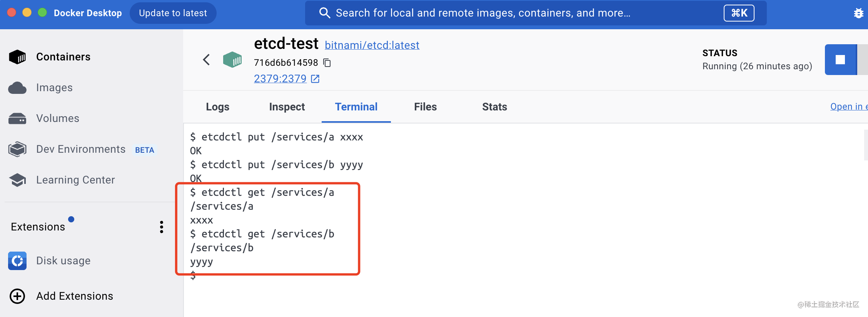Go back with the left chevron
868x317 pixels.
207,60
